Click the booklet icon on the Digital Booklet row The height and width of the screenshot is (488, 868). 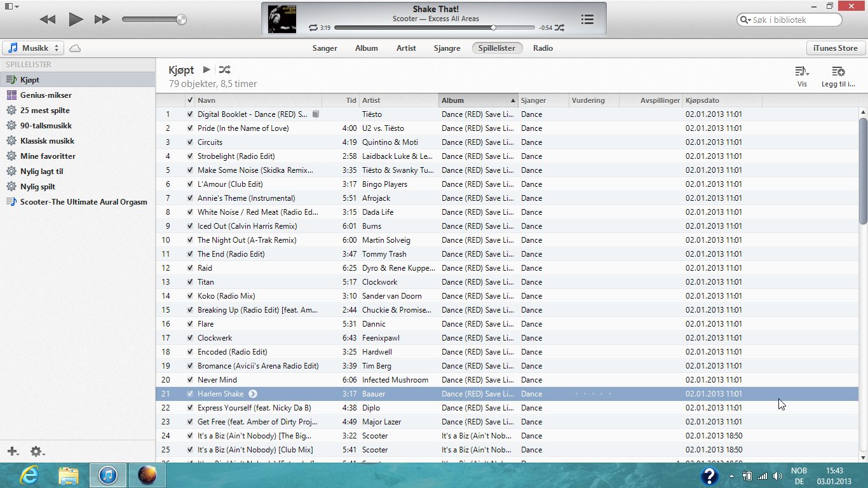316,114
